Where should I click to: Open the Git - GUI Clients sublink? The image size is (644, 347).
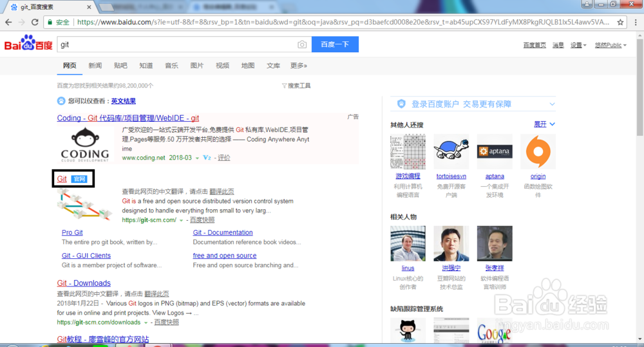point(86,256)
